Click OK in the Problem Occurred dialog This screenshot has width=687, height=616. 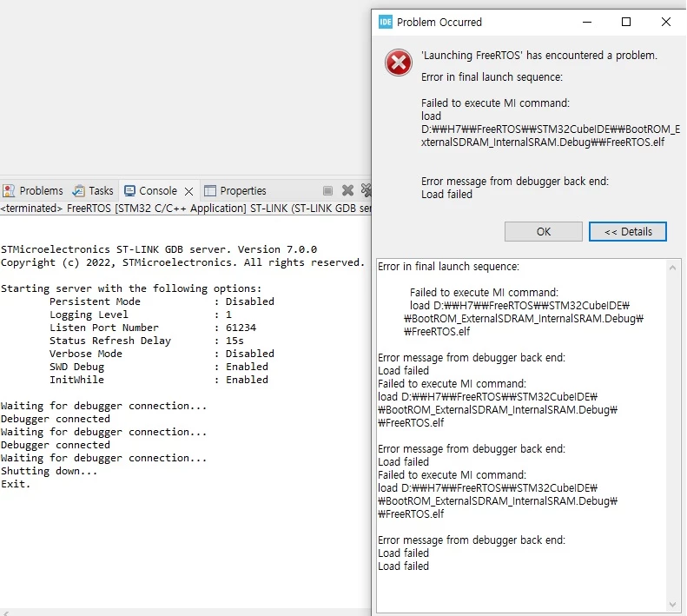pos(544,231)
